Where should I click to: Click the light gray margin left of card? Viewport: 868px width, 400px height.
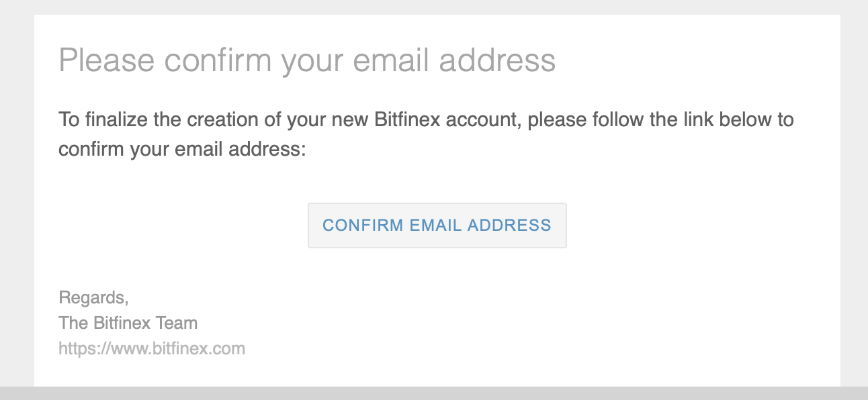click(x=17, y=200)
